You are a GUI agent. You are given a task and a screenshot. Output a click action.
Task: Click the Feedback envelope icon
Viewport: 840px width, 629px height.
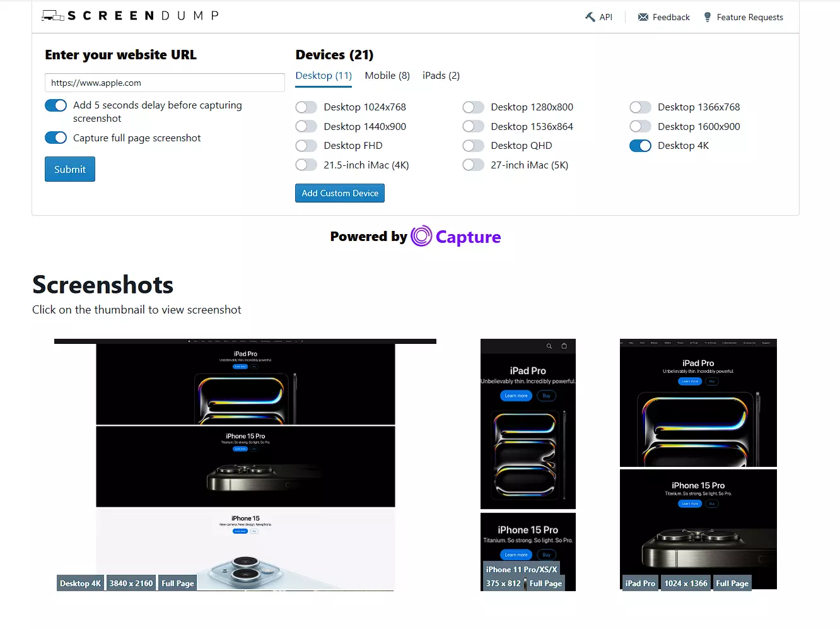[x=643, y=17]
